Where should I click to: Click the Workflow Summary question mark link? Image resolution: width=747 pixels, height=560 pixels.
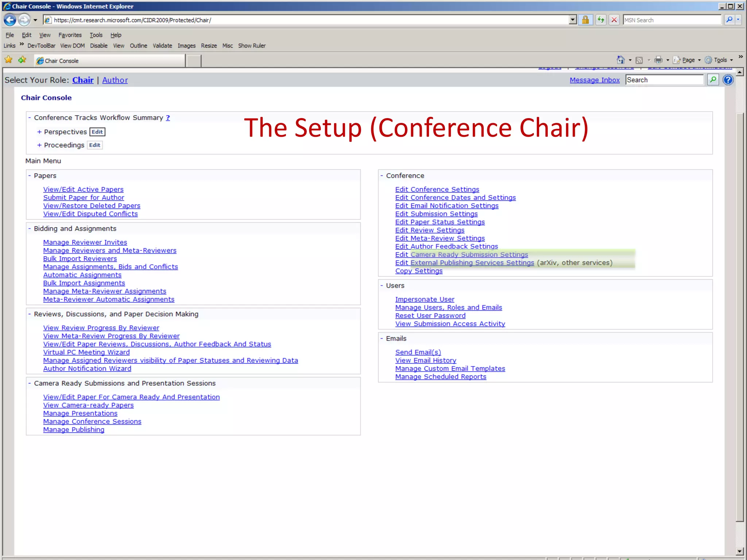[168, 118]
